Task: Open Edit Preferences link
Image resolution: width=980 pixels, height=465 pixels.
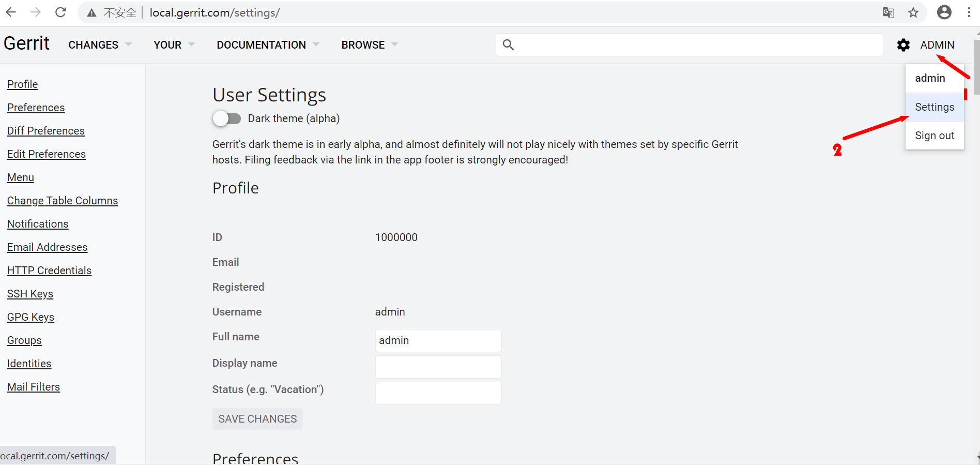Action: (47, 154)
